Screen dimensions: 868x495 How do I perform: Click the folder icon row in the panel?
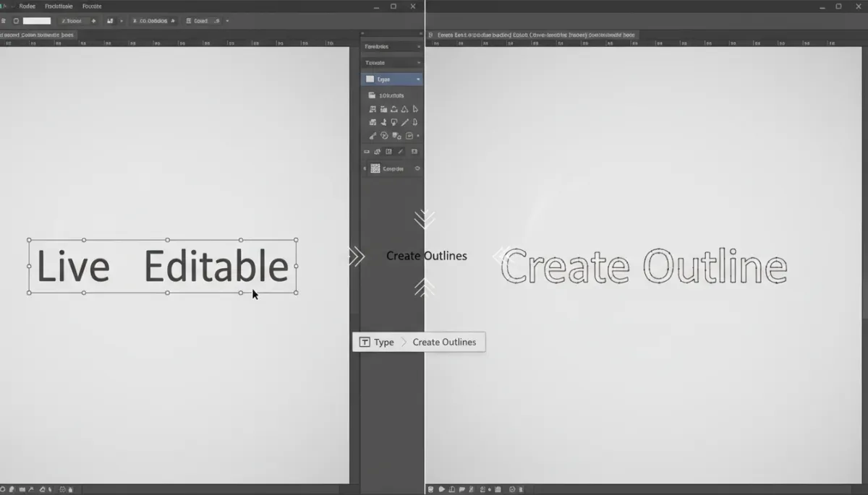pyautogui.click(x=392, y=95)
